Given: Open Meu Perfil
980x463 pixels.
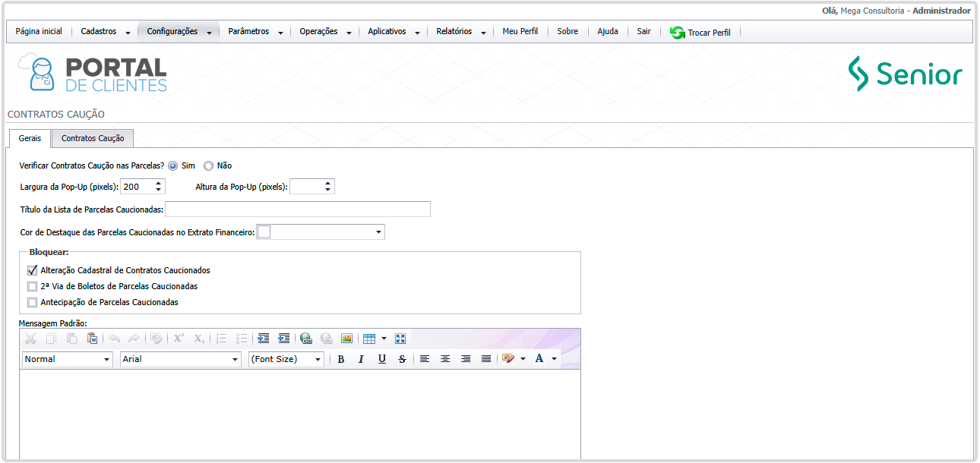Looking at the screenshot, I should point(520,32).
